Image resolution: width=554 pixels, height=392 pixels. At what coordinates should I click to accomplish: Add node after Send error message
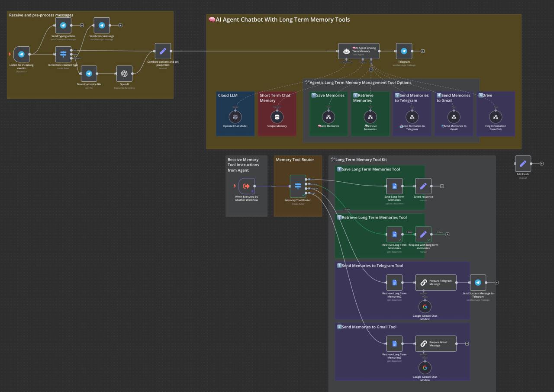click(x=120, y=26)
